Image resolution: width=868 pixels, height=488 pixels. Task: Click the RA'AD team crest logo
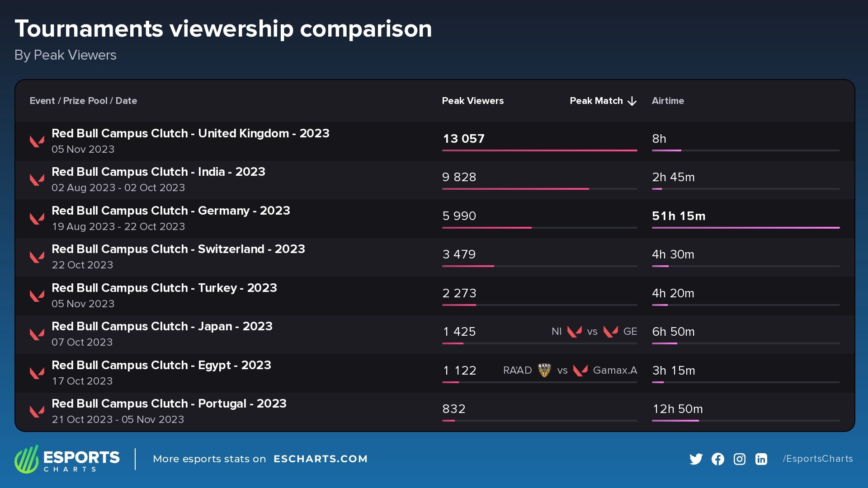tap(544, 371)
